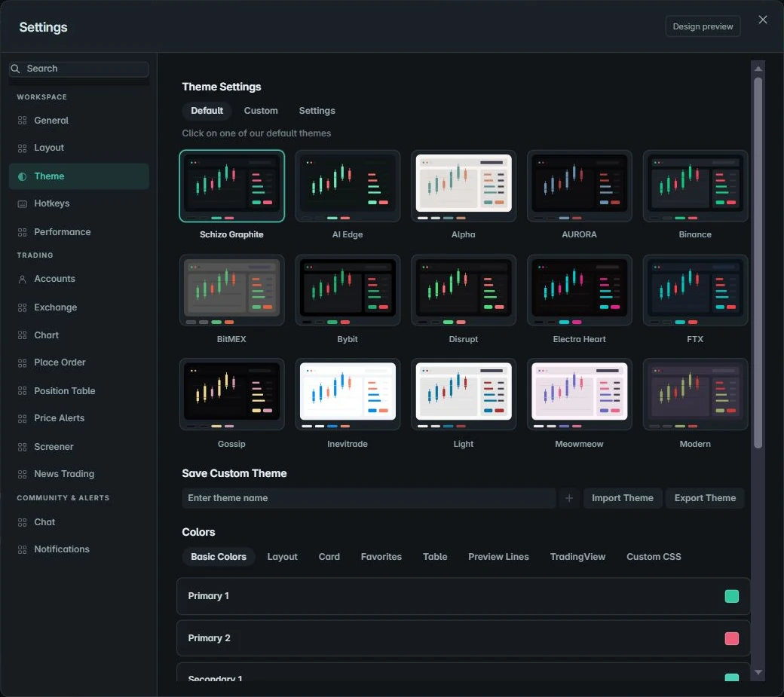Click the grid icon beside Position Table

(22, 391)
